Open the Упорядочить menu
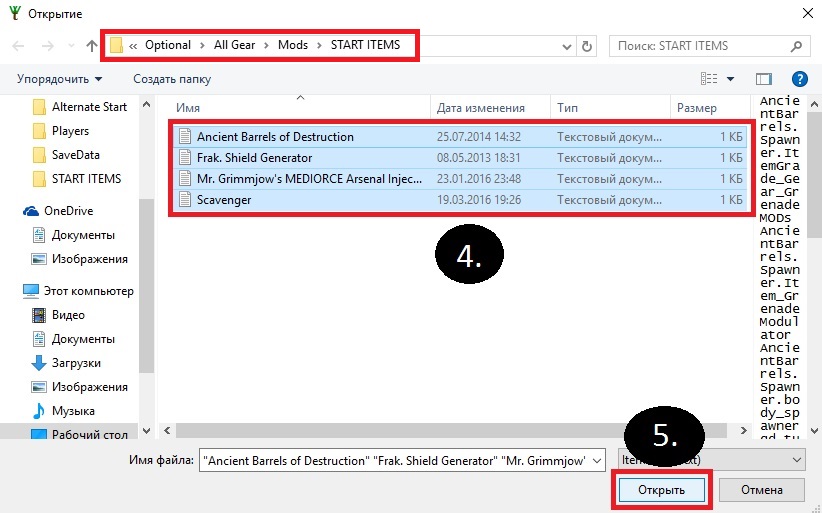The width and height of the screenshot is (822, 513). point(59,79)
